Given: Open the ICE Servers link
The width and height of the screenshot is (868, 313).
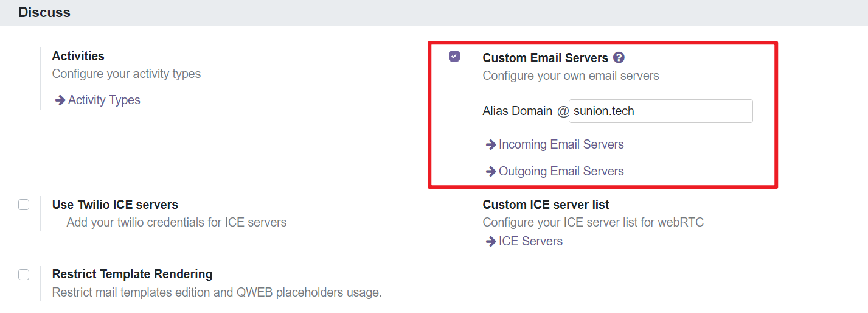Looking at the screenshot, I should (x=530, y=241).
